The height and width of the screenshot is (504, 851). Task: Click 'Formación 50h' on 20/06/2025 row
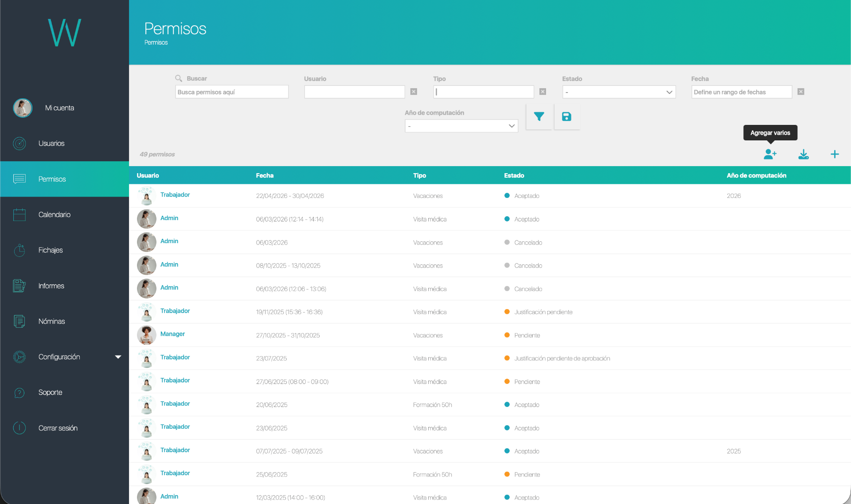coord(433,405)
